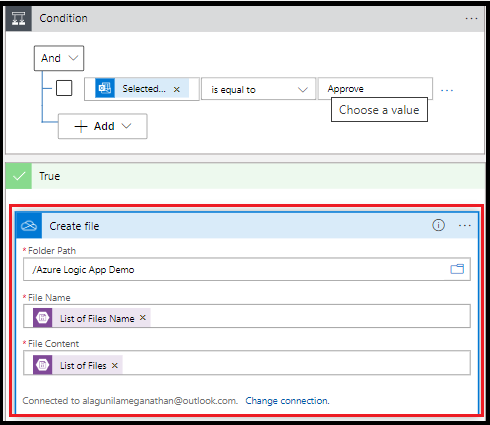Click the Approve value input field

[375, 89]
